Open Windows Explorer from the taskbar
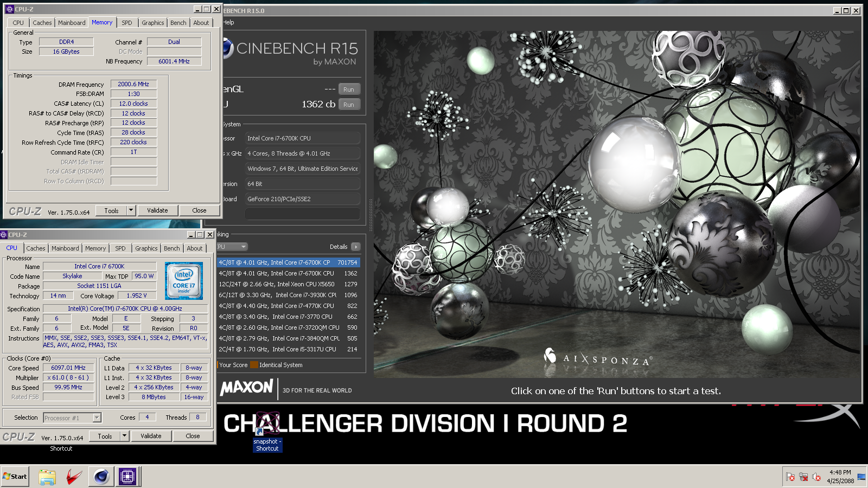The image size is (868, 488). coord(47,477)
